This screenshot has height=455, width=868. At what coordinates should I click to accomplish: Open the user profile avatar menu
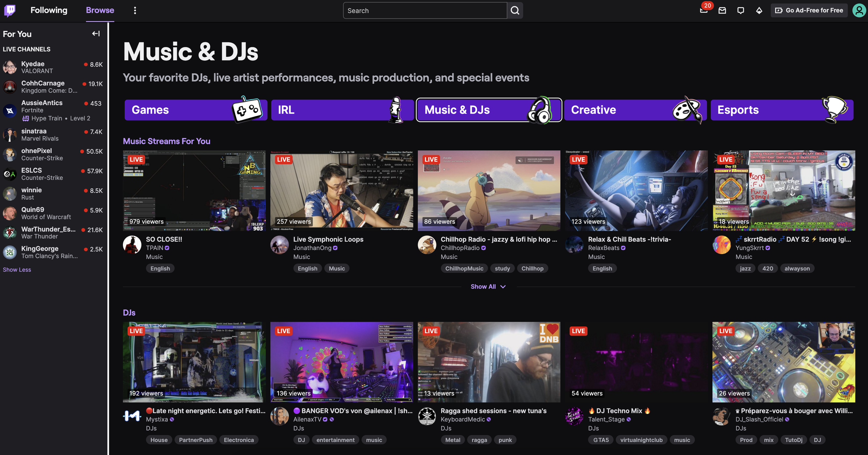[859, 10]
